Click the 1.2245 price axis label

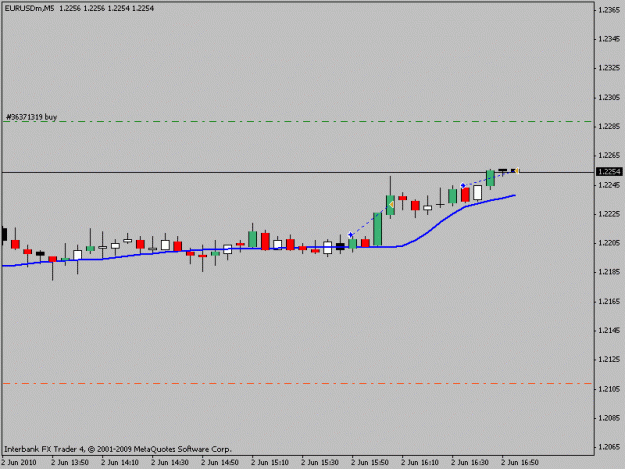(x=609, y=185)
